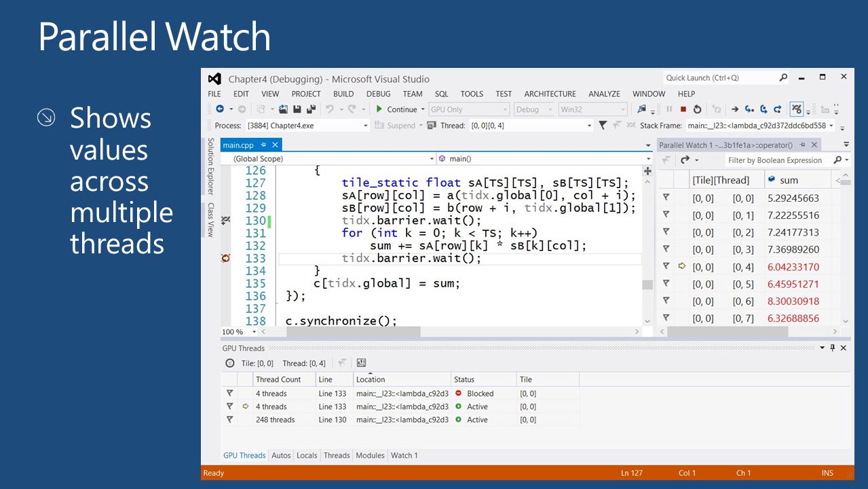Click the Continue button
Screen dimensions: 868x489
[398, 109]
